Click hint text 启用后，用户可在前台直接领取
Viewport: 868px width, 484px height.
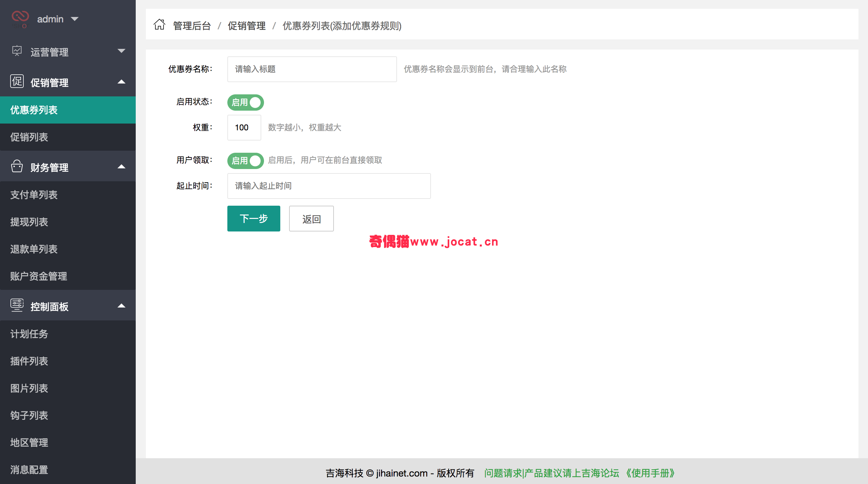(x=325, y=160)
